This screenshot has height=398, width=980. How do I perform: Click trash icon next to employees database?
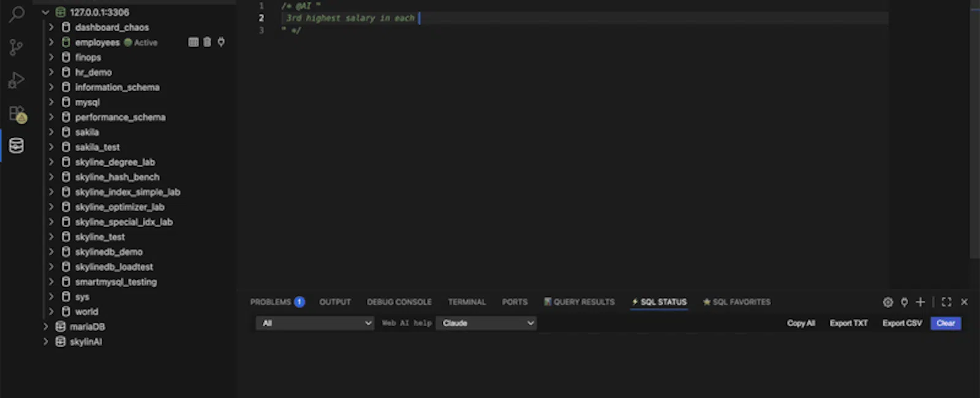point(207,42)
